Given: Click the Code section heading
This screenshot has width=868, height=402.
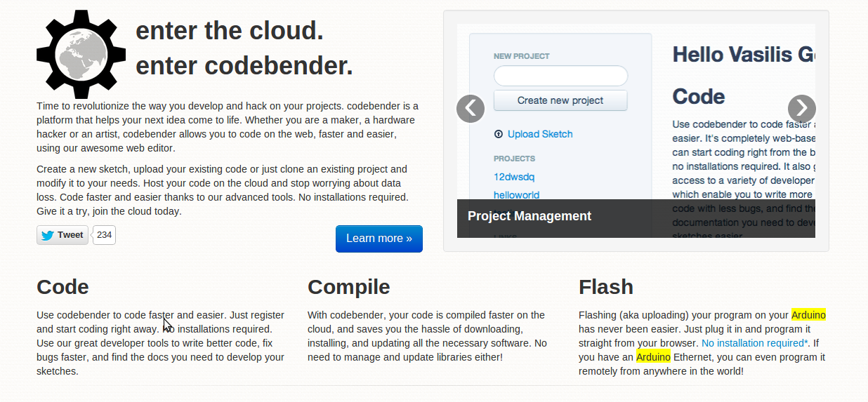Looking at the screenshot, I should coord(63,287).
